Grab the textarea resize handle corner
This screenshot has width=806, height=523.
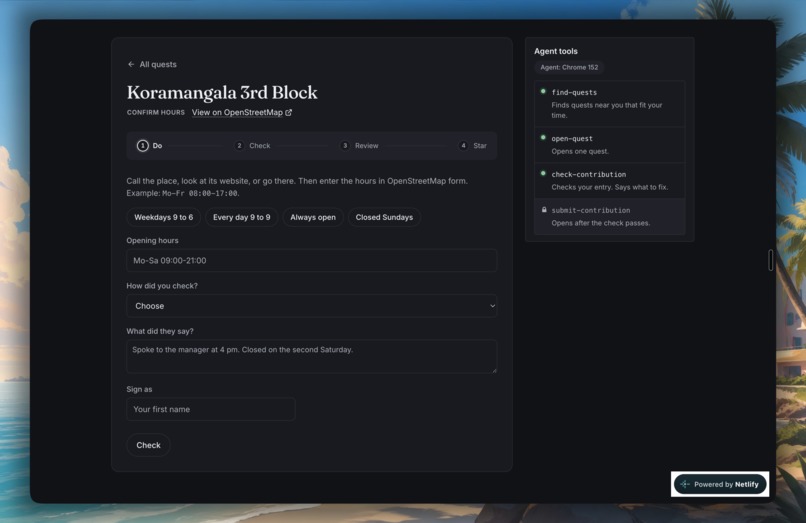[494, 370]
